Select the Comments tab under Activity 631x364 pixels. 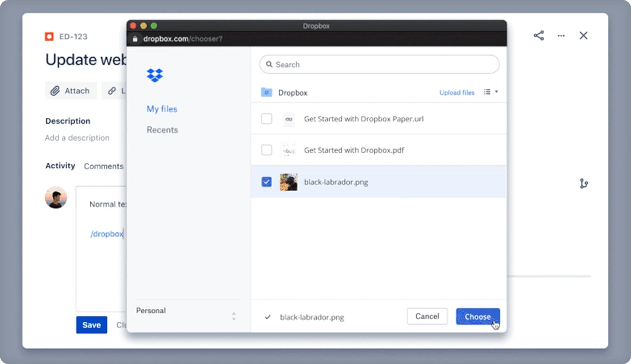point(104,166)
